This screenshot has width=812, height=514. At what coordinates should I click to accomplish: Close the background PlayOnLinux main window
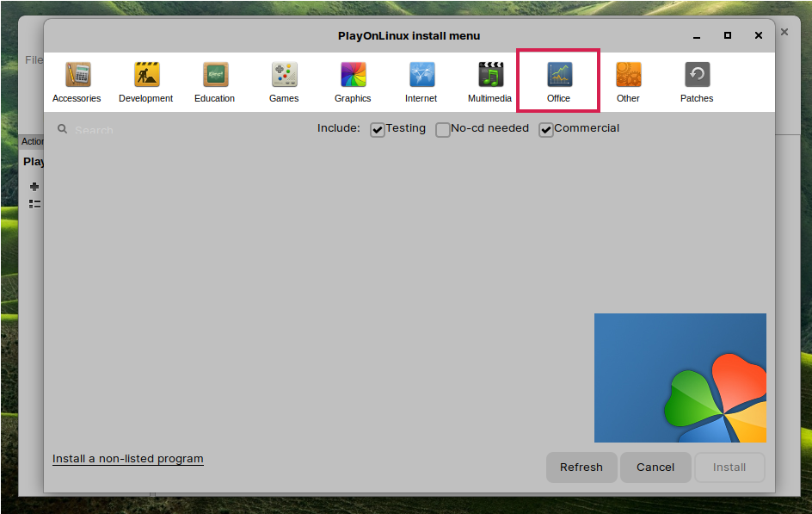click(x=784, y=32)
